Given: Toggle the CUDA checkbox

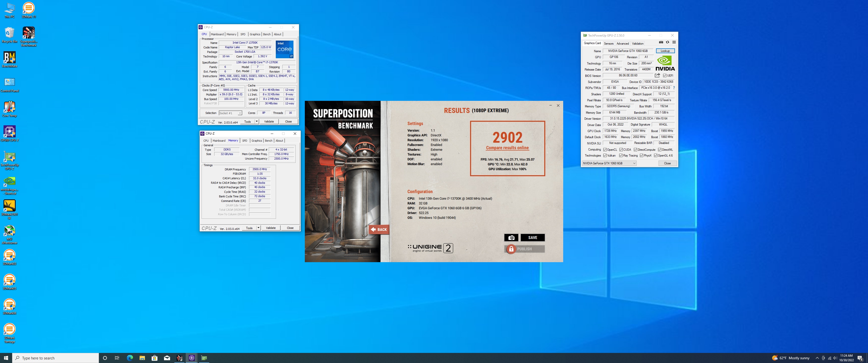Looking at the screenshot, I should 621,149.
